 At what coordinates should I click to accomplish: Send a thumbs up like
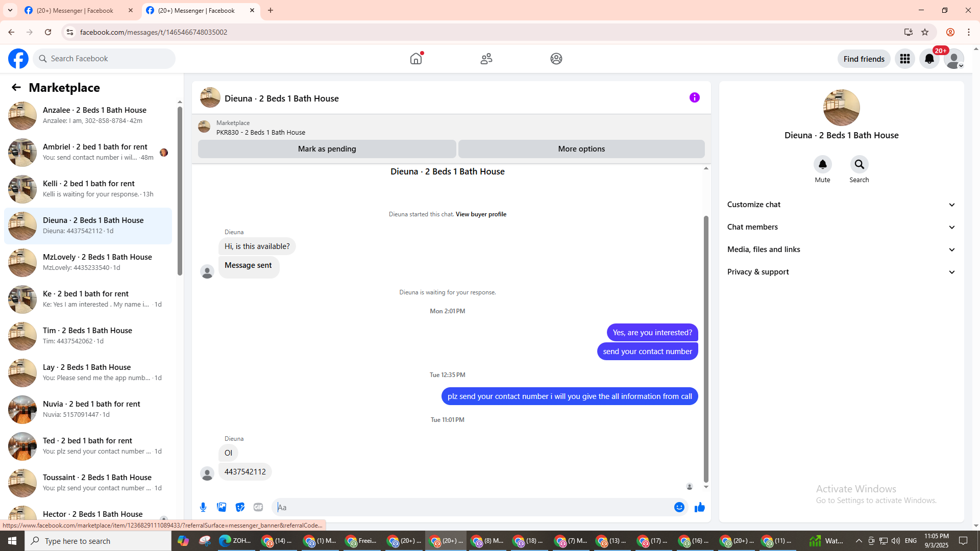(x=700, y=507)
